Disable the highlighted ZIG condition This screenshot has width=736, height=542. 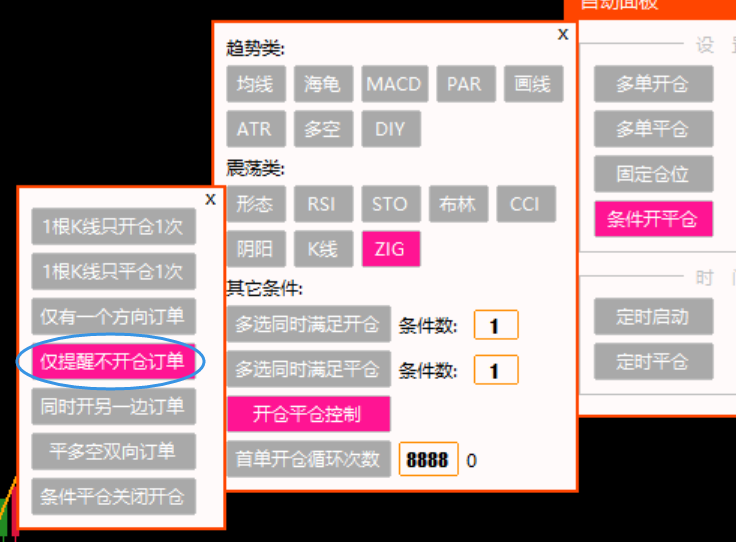[x=391, y=249]
